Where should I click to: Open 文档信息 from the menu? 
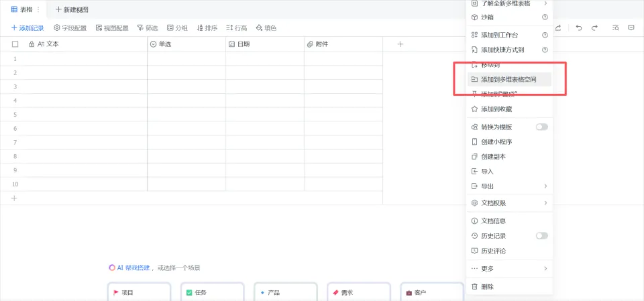tap(509, 221)
